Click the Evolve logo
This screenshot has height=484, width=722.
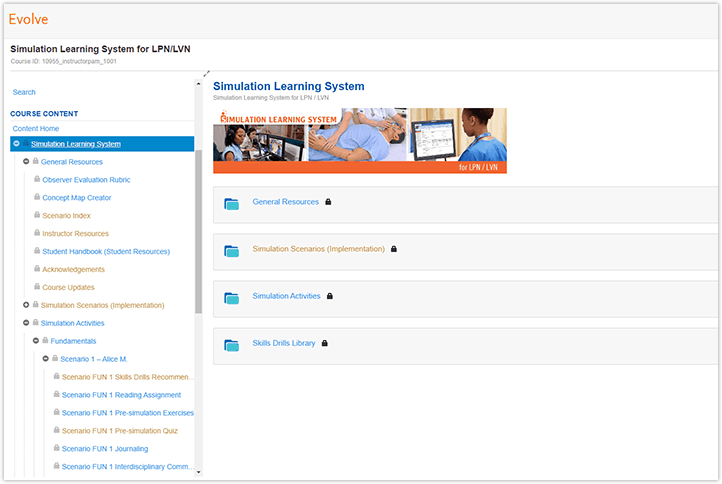coord(28,19)
